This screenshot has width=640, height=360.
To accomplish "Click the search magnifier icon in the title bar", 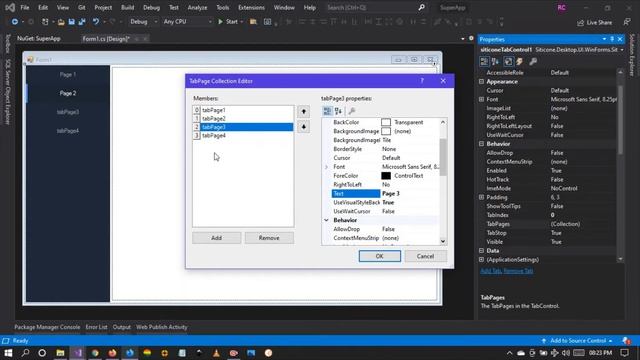I will click(421, 7).
